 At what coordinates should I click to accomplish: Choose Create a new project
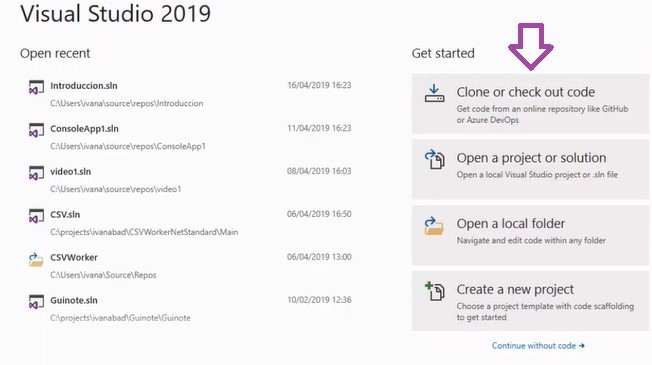[530, 301]
